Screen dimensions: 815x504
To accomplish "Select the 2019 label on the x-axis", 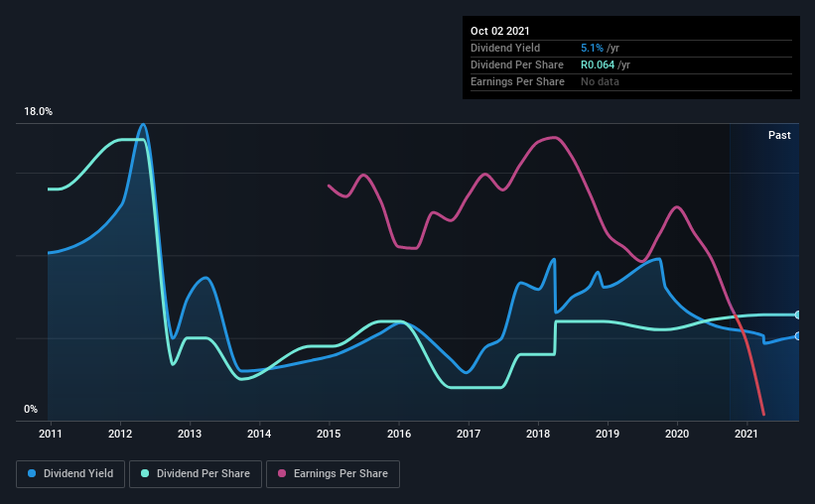I will coord(608,434).
